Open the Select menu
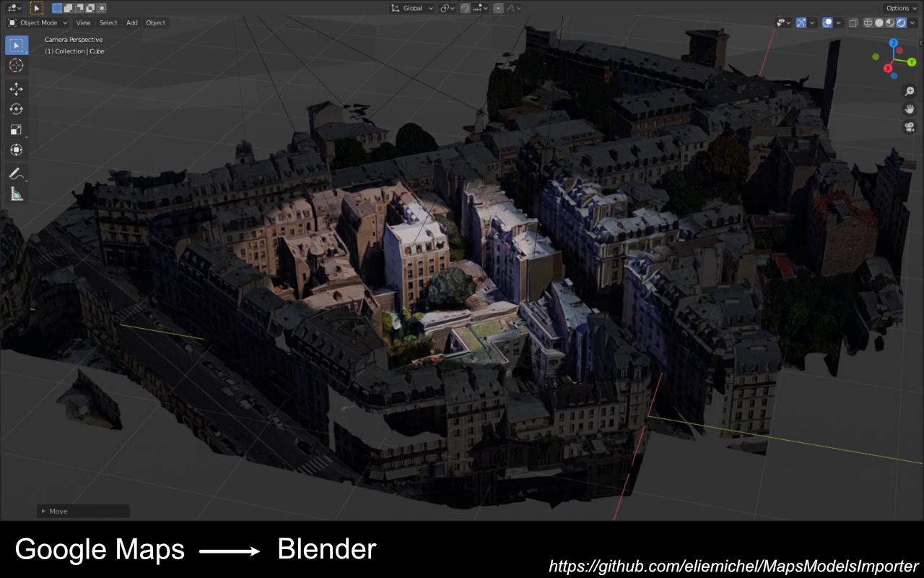Screen dimensions: 924x578 pyautogui.click(x=108, y=22)
